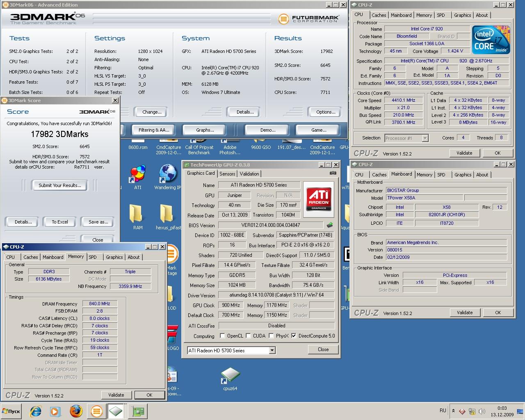Click Close in the 3DMark Score window
Screen dimensions: 525x420
point(98,240)
